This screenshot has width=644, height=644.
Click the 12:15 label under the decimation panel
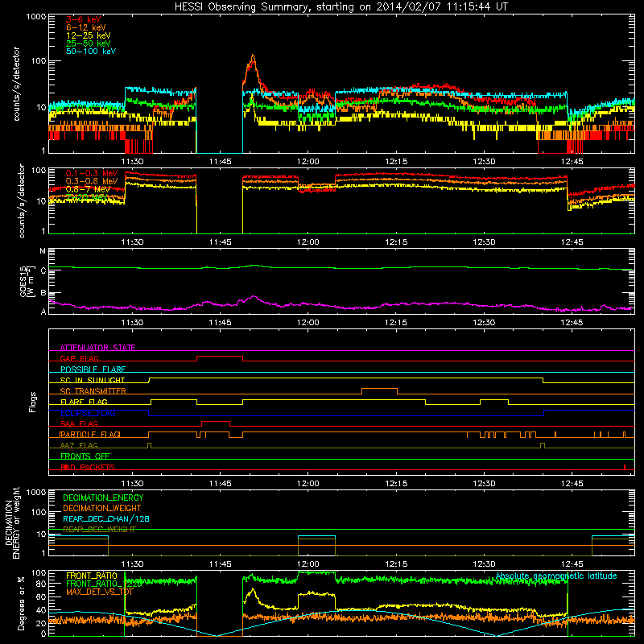(x=396, y=564)
